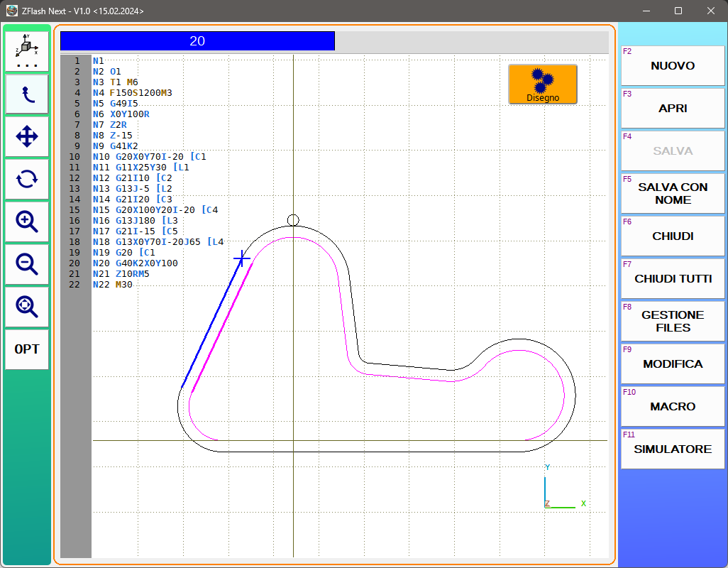728x568 pixels.
Task: Open the OPT options button
Action: 27,349
